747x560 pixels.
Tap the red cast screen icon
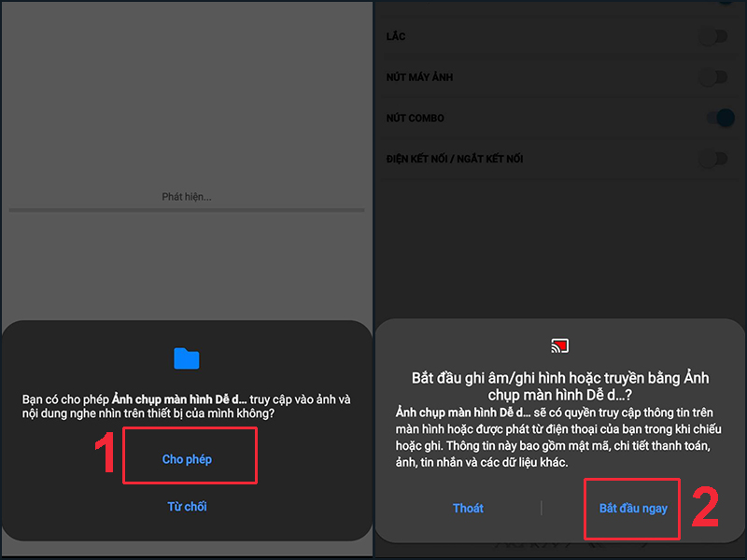click(559, 345)
